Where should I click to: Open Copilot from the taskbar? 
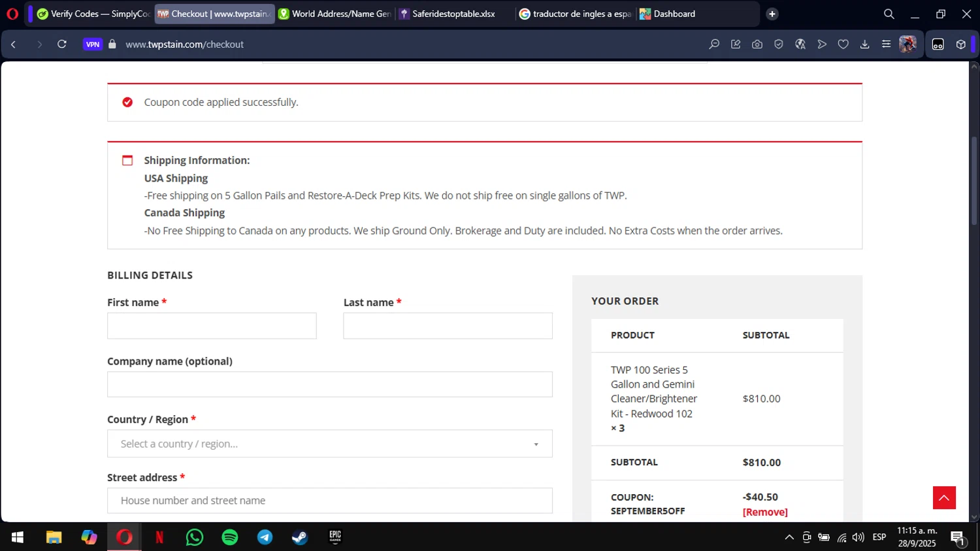click(x=89, y=537)
